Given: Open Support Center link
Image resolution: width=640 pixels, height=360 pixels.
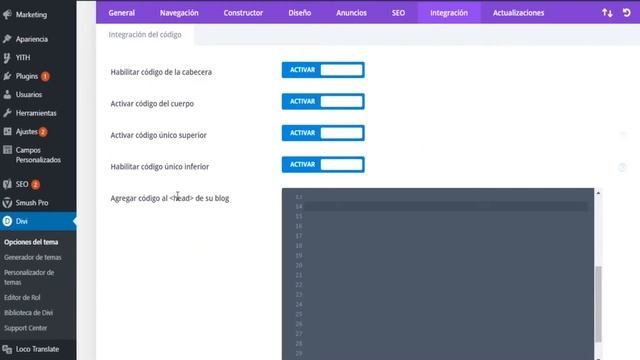Looking at the screenshot, I should tap(25, 328).
